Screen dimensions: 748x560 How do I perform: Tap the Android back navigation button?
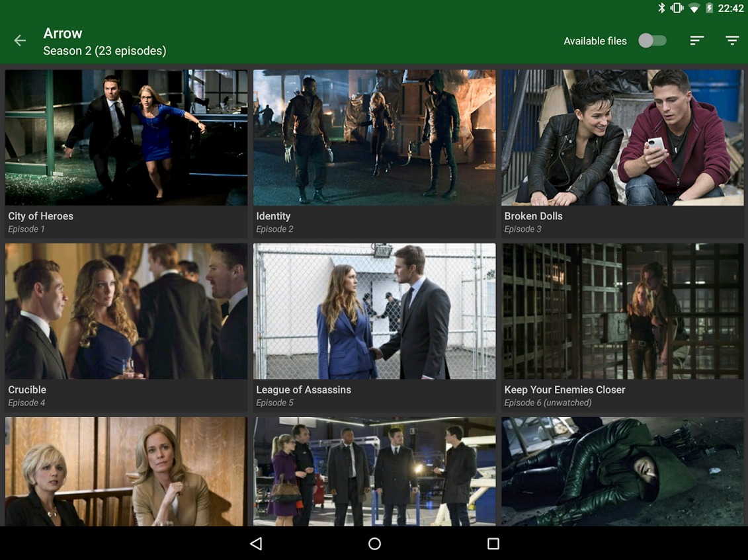tap(256, 543)
